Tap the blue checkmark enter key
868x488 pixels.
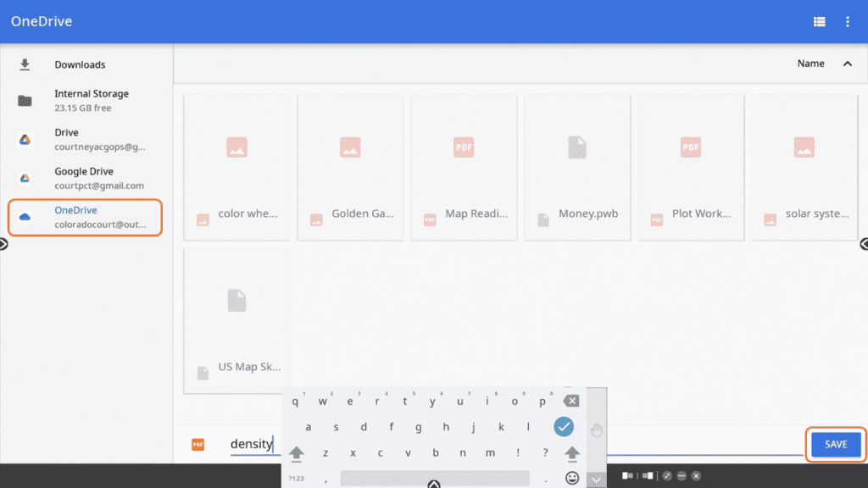564,426
